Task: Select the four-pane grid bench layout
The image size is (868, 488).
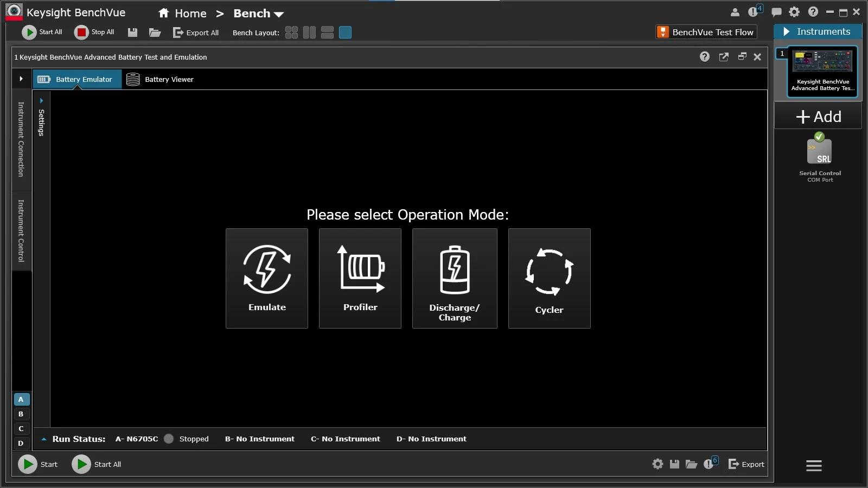Action: click(x=291, y=33)
